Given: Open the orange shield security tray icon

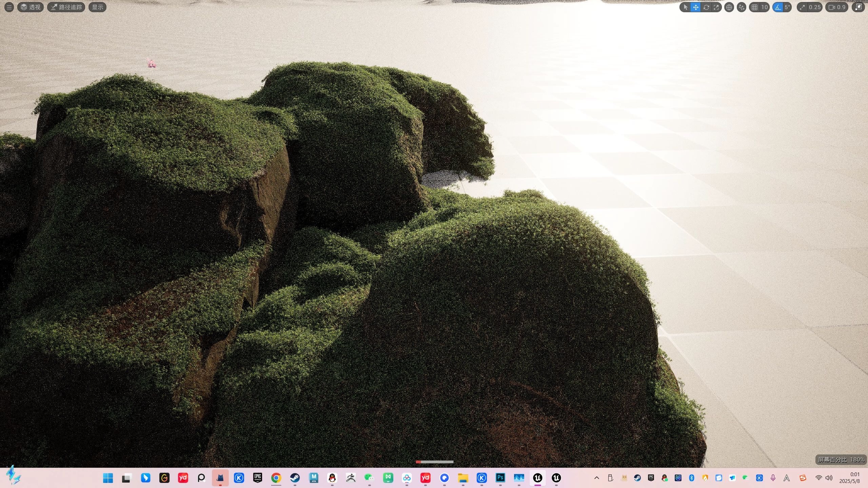Looking at the screenshot, I should point(705,478).
